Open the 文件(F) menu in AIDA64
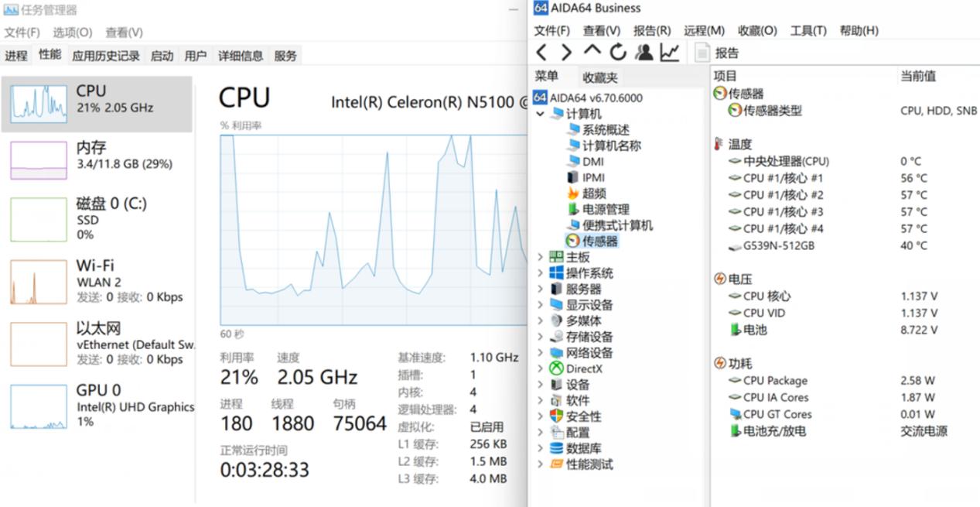 (551, 30)
